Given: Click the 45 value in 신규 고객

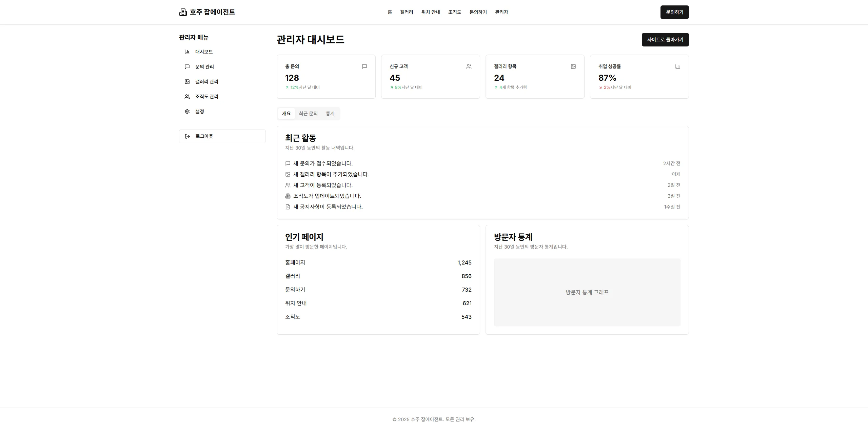Looking at the screenshot, I should tap(395, 78).
